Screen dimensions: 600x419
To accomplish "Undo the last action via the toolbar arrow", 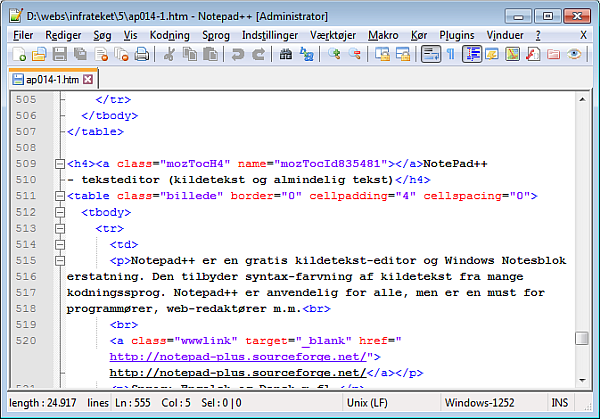I will pos(238,54).
